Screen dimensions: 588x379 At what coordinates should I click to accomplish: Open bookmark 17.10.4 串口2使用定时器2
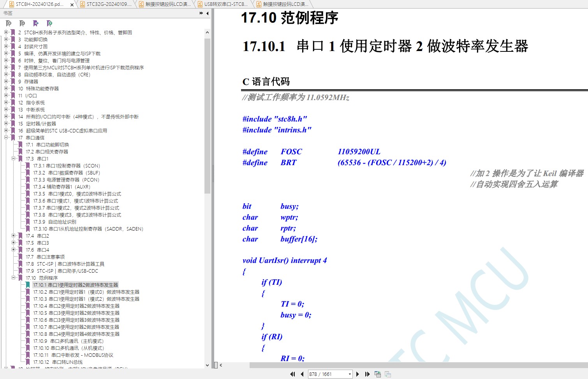tap(76, 306)
